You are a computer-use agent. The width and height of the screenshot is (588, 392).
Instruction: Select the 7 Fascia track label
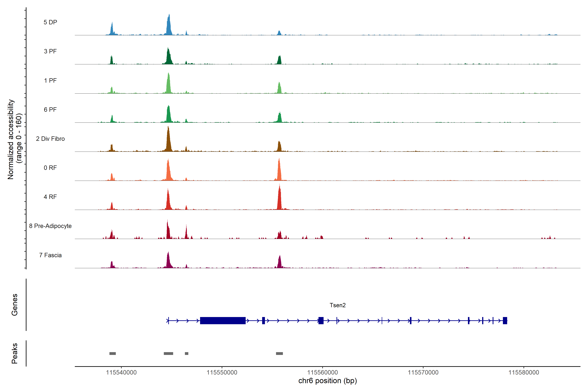(50, 255)
